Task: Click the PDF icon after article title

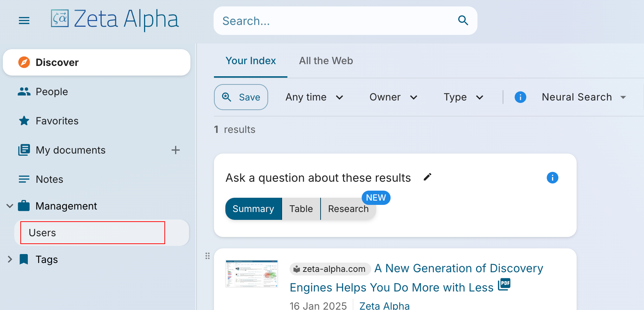Action: [504, 284]
